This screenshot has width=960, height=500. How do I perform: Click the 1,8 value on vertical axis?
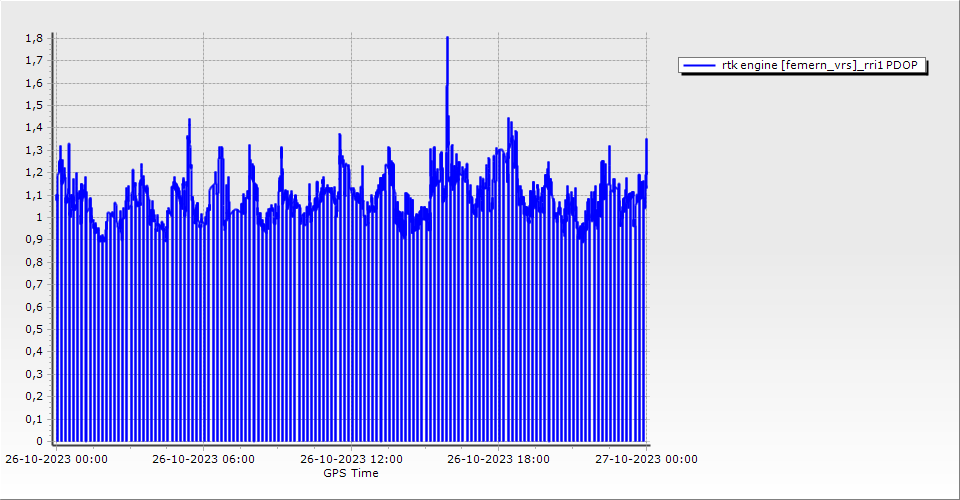(x=33, y=38)
